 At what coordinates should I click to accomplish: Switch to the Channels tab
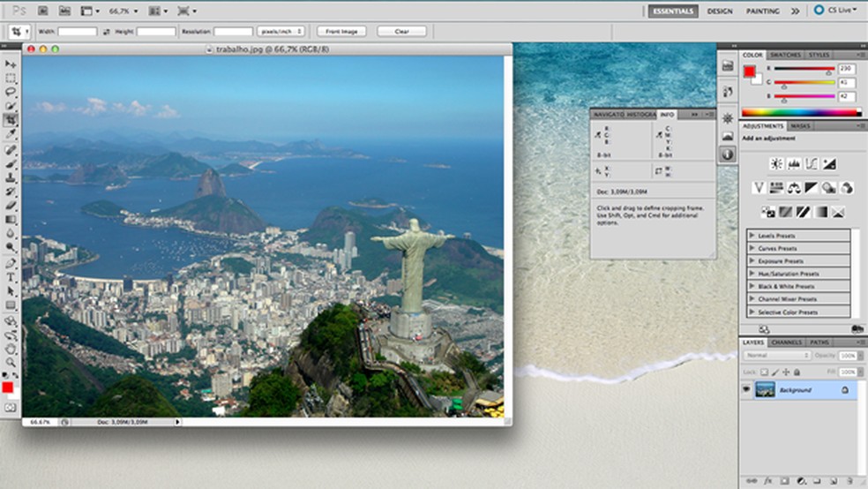click(787, 342)
